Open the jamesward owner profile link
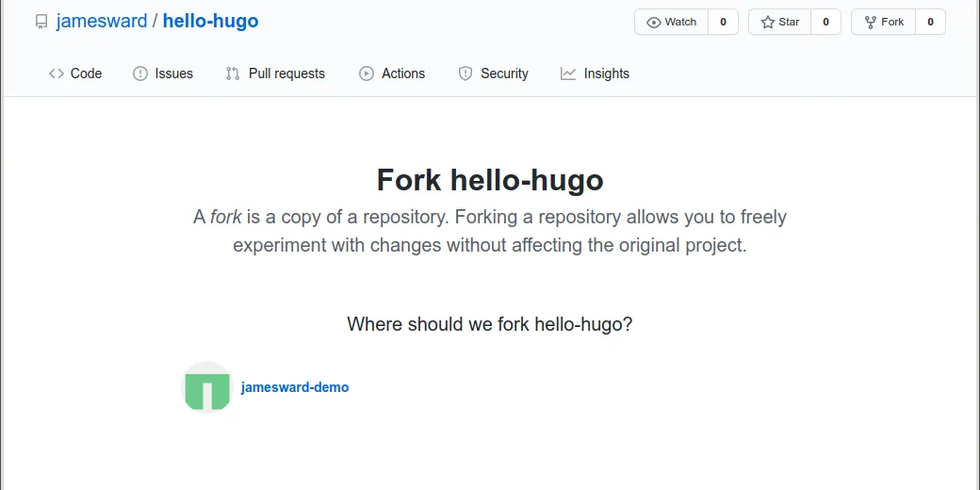Screen dimensions: 980x490 click(x=102, y=22)
